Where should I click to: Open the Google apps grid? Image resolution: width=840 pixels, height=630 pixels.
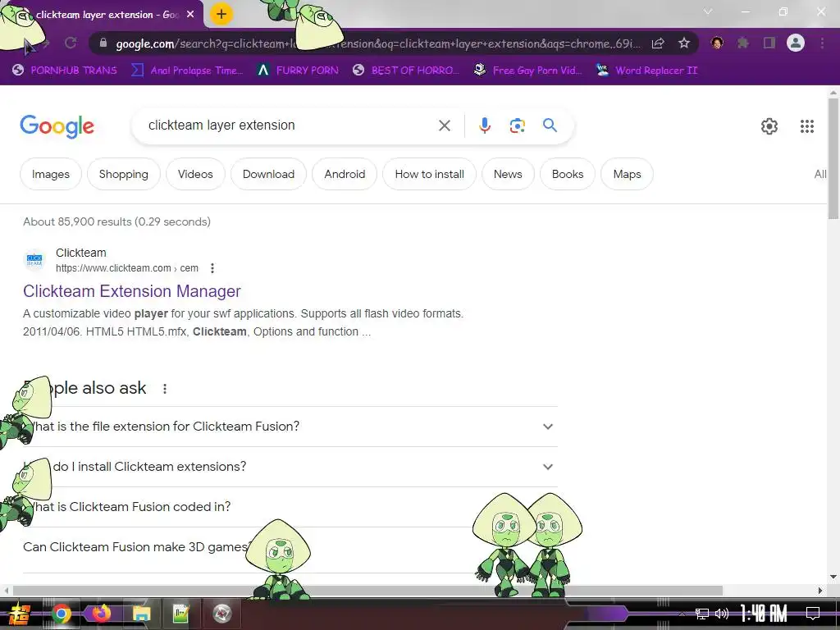[807, 126]
